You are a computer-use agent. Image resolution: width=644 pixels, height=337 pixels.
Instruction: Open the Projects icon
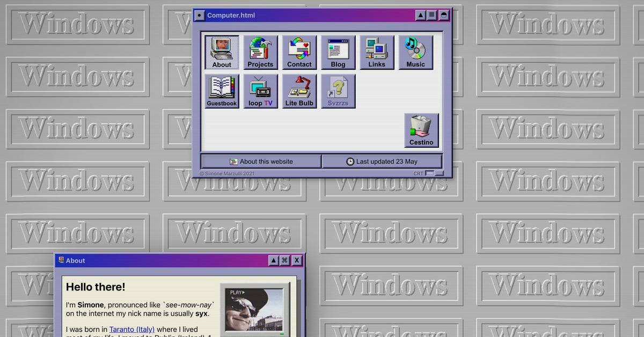(x=260, y=53)
